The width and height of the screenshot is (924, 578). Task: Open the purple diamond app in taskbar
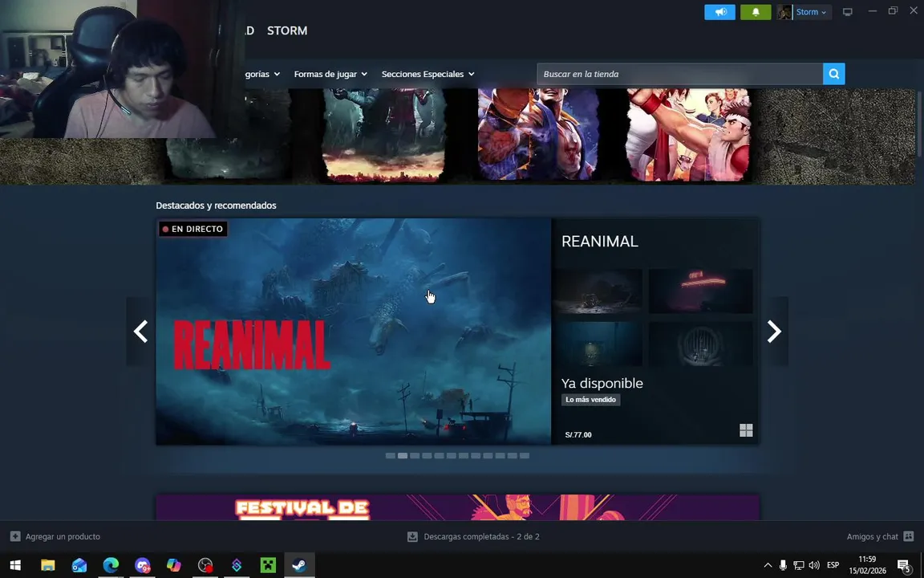coord(237,565)
